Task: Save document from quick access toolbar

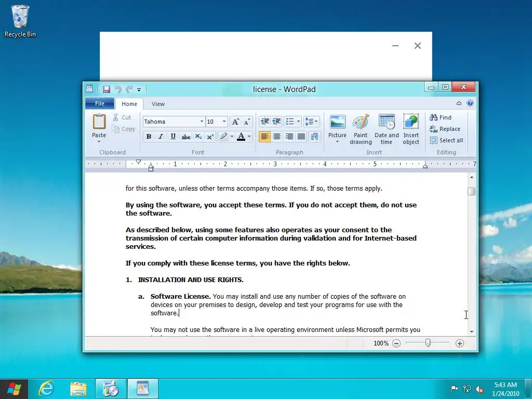Action: click(107, 89)
